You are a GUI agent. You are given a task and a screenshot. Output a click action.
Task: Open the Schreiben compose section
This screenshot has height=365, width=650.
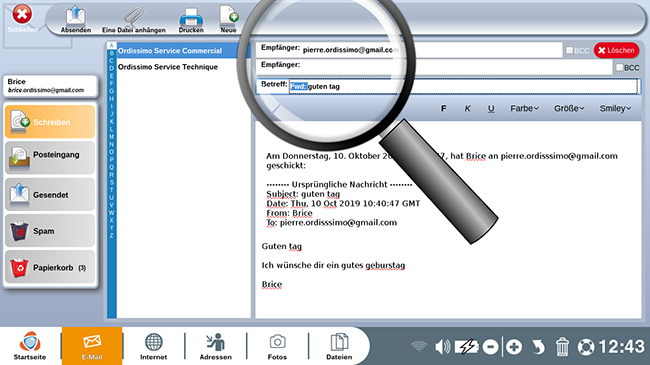[x=50, y=122]
